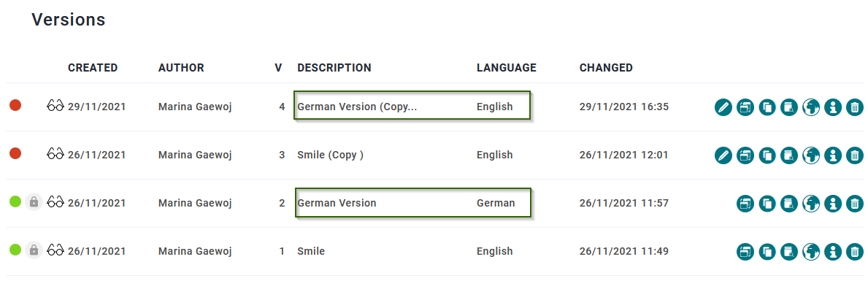Select the Smile (Copy ) description text
The height and width of the screenshot is (281, 868).
tap(331, 155)
